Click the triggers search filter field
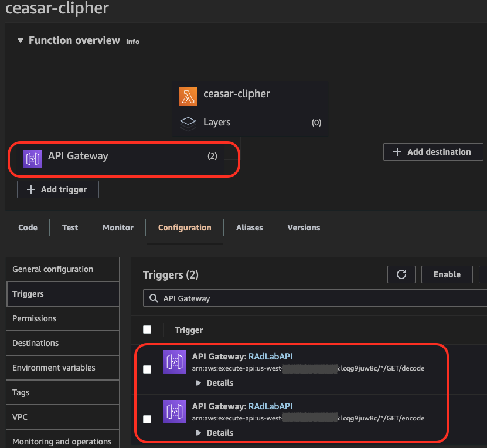Image resolution: width=487 pixels, height=448 pixels. [315, 298]
